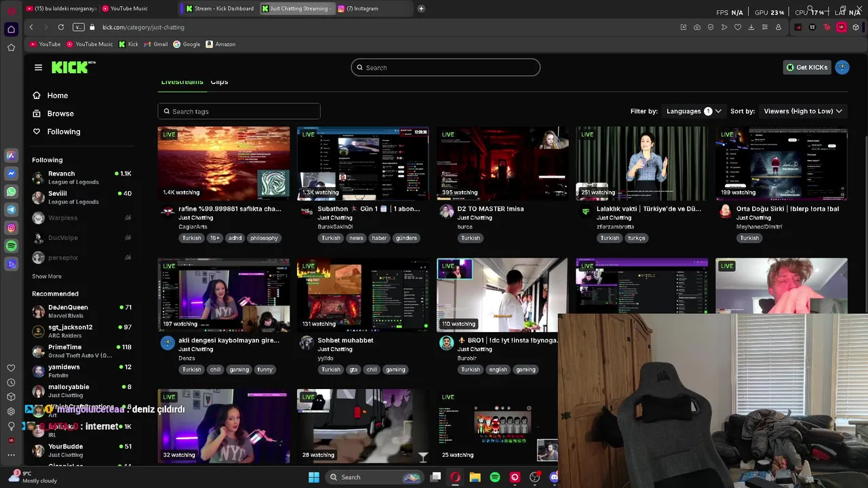Open Instagram in the Opera sidebar
This screenshot has height=488, width=868.
11,228
